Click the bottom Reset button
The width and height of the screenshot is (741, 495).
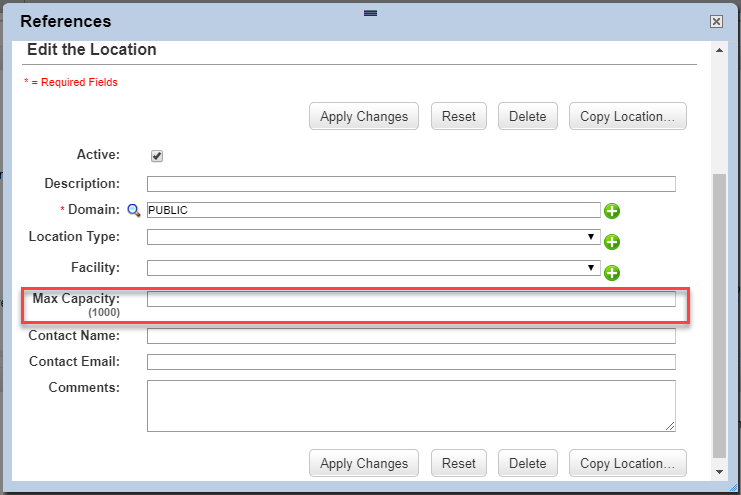pyautogui.click(x=459, y=463)
